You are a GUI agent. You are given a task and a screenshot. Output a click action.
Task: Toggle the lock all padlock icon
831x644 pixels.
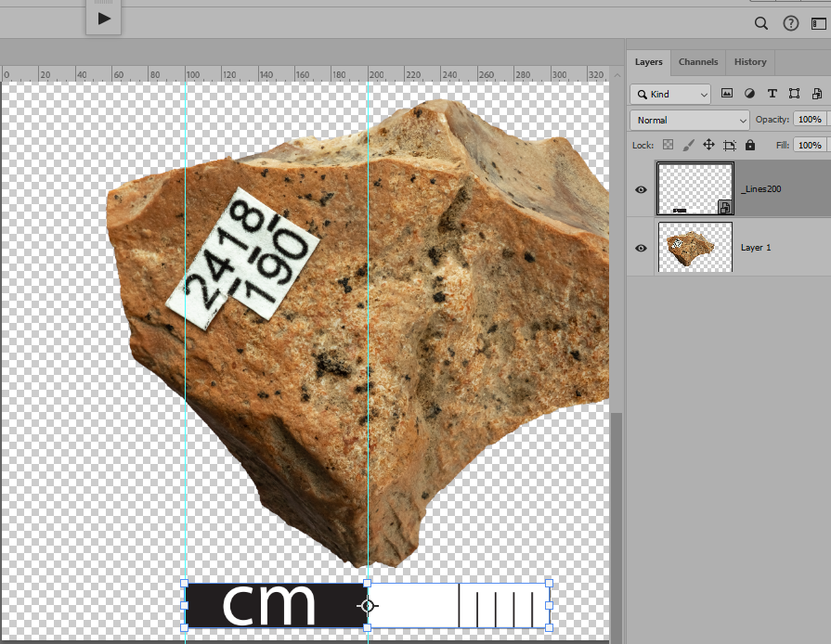[750, 145]
